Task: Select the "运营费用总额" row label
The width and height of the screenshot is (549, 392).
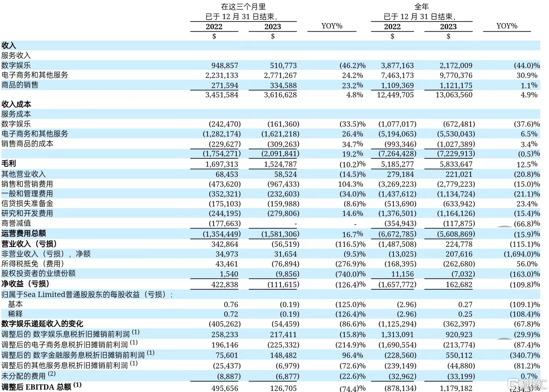Action: [x=24, y=233]
